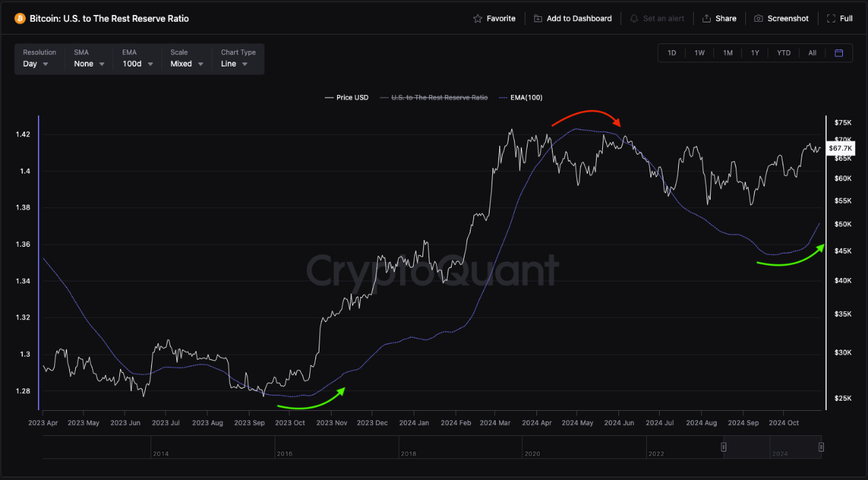Image resolution: width=868 pixels, height=480 pixels.
Task: Toggle the Price USD series in legend
Action: 347,97
